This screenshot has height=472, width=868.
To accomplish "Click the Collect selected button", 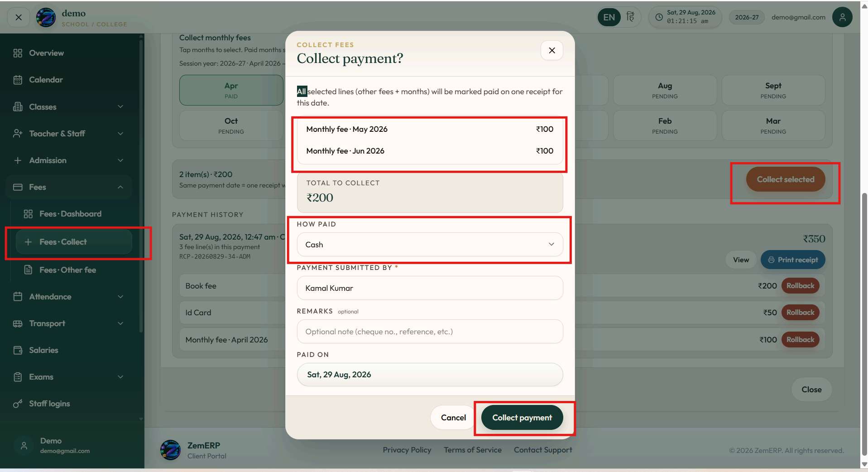I will coord(786,179).
